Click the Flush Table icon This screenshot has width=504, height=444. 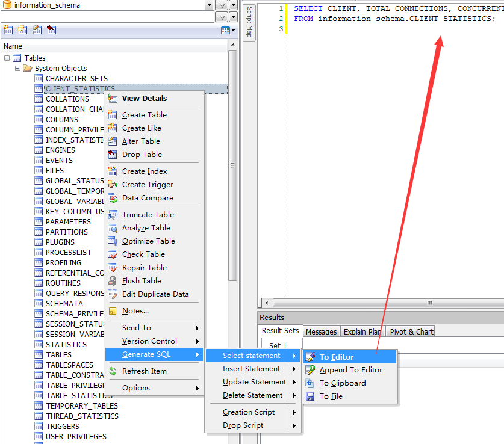click(113, 281)
